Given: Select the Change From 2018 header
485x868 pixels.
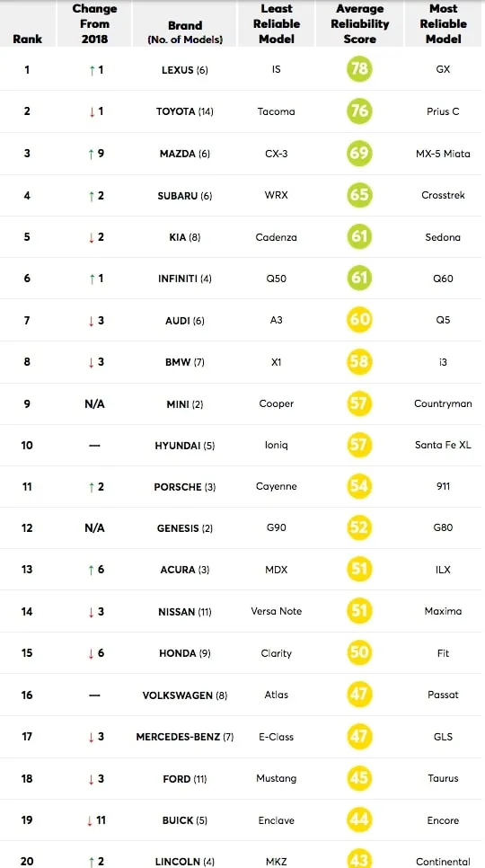Looking at the screenshot, I should coord(94,24).
